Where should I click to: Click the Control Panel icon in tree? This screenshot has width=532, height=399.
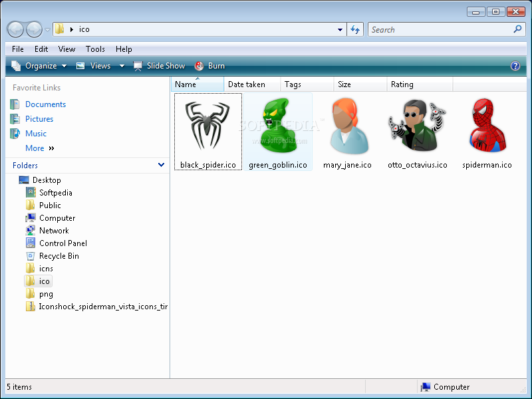click(x=31, y=243)
